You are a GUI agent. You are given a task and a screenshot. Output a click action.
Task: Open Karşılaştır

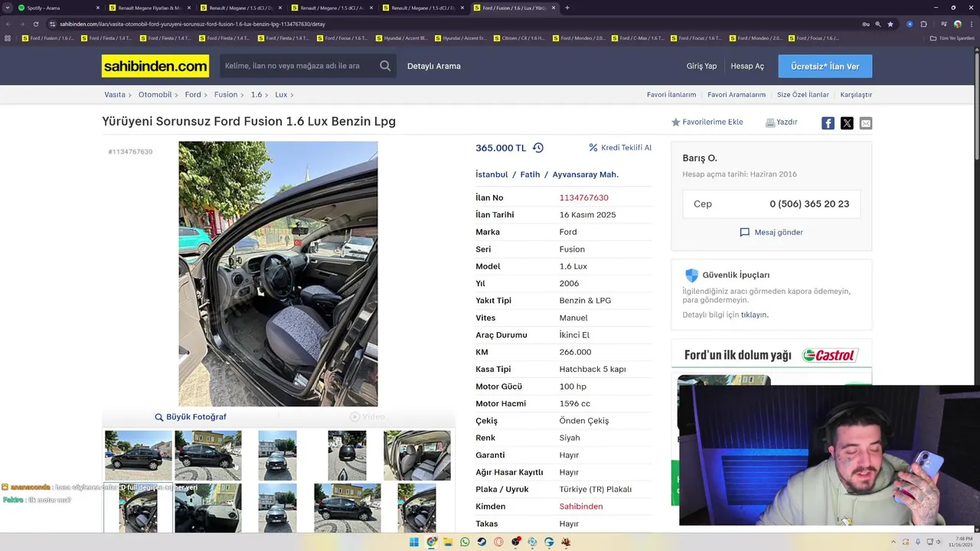click(x=856, y=95)
